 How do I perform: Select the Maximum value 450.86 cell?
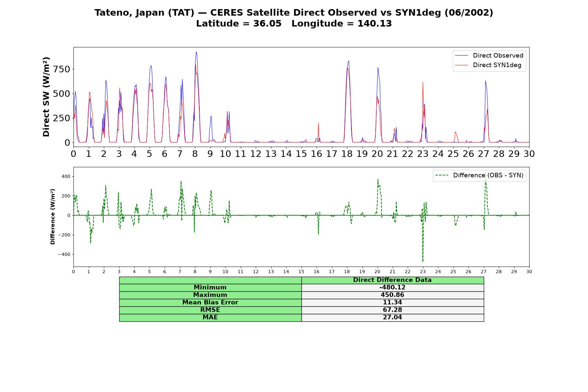pos(392,295)
